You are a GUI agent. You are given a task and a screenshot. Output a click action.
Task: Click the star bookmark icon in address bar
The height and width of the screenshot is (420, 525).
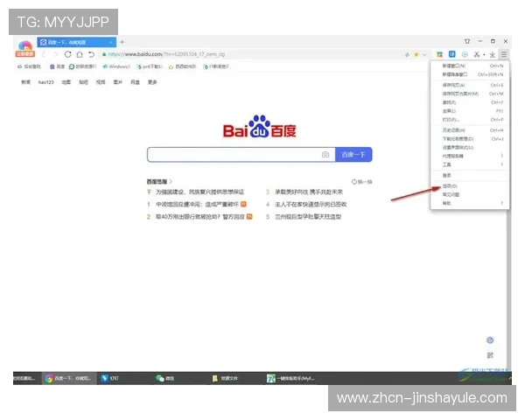click(415, 54)
